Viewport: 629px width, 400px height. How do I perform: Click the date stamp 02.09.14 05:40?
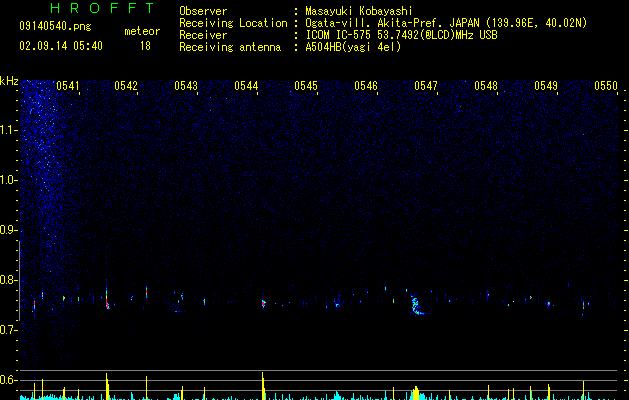[61, 46]
